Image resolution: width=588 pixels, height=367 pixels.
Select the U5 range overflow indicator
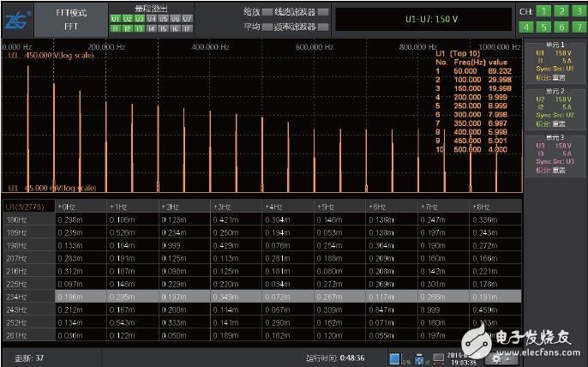[164, 19]
